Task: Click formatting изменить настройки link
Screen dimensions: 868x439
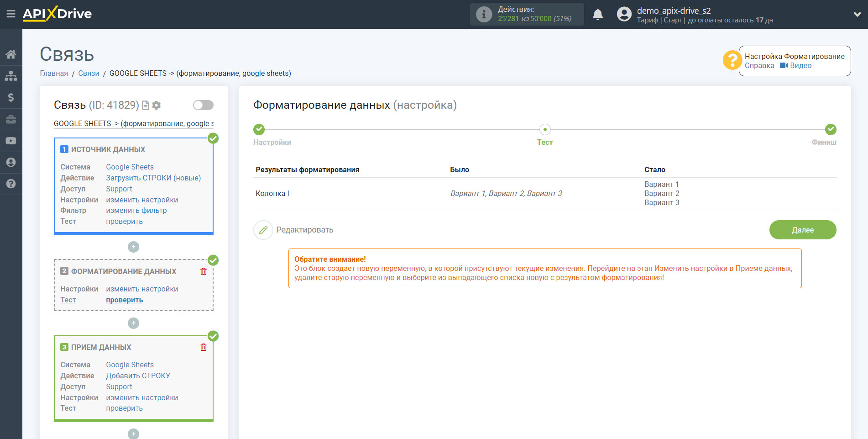Action: (142, 289)
